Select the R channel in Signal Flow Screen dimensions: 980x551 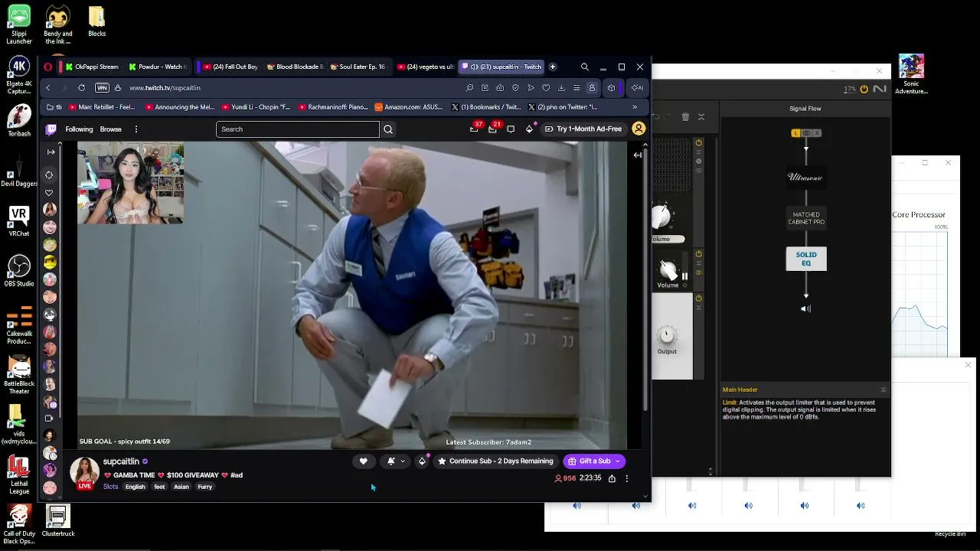click(817, 133)
